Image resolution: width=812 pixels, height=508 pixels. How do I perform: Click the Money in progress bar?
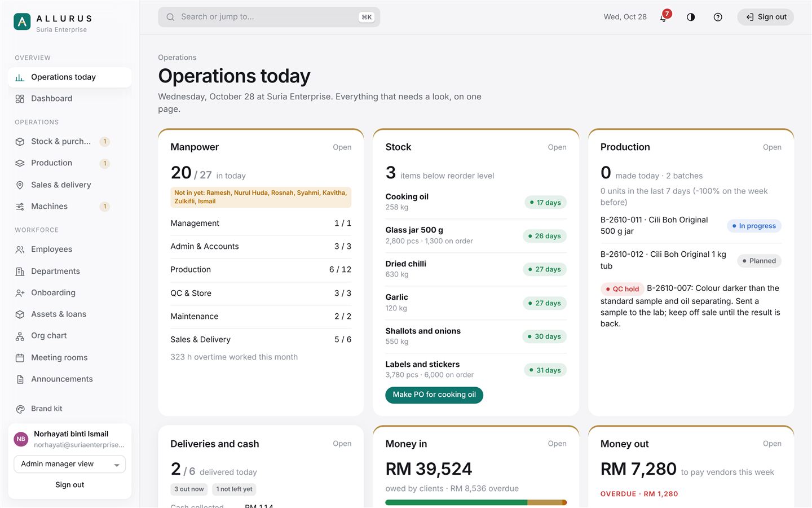pyautogui.click(x=476, y=502)
